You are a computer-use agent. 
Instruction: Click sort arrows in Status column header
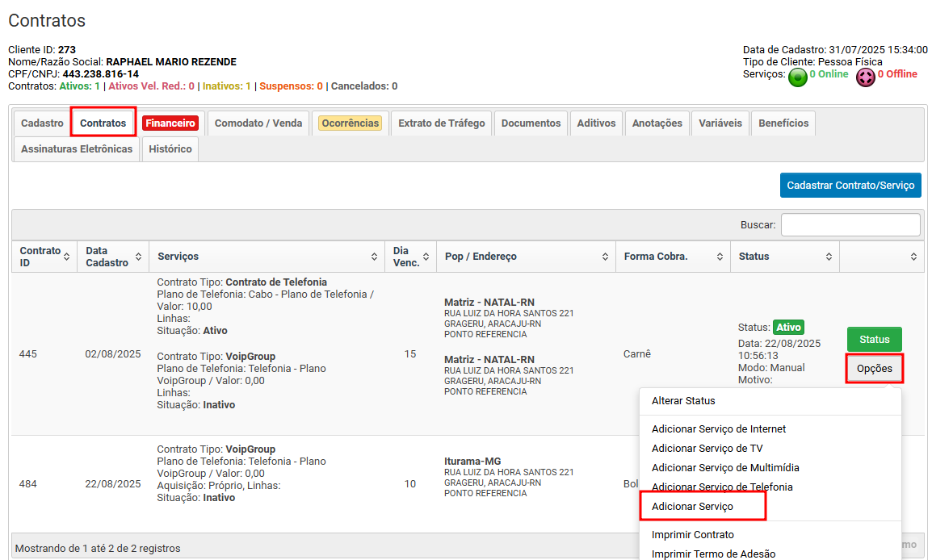click(x=829, y=257)
